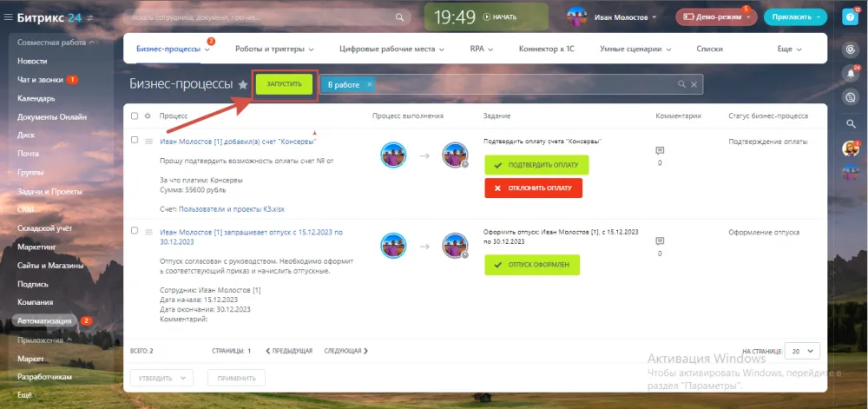Image resolution: width=868 pixels, height=409 pixels.
Task: Collapse the Приложения sidebar section
Action: (69, 340)
